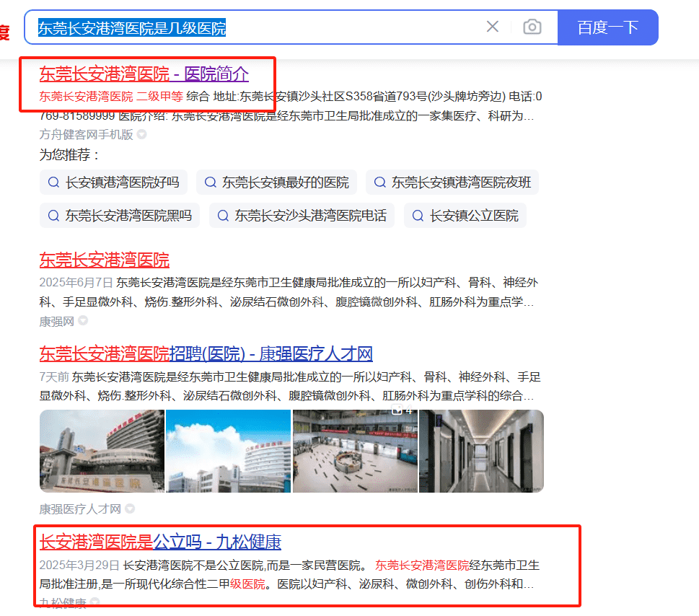Image resolution: width=699 pixels, height=616 pixels.
Task: Open hospital lobby interior photo
Action: coord(355,451)
